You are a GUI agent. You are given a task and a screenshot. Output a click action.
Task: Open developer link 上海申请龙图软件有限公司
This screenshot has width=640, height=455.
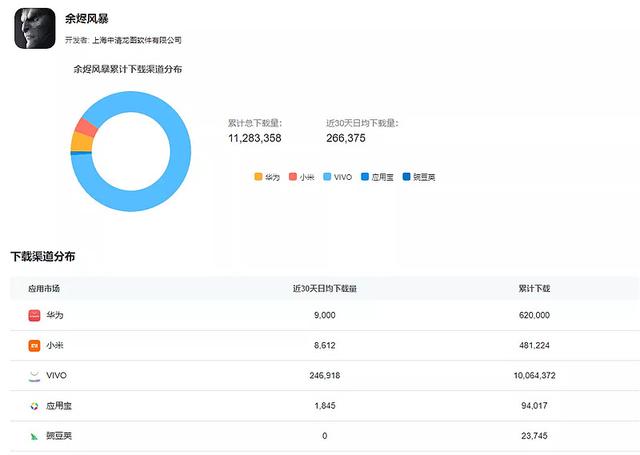pos(136,40)
